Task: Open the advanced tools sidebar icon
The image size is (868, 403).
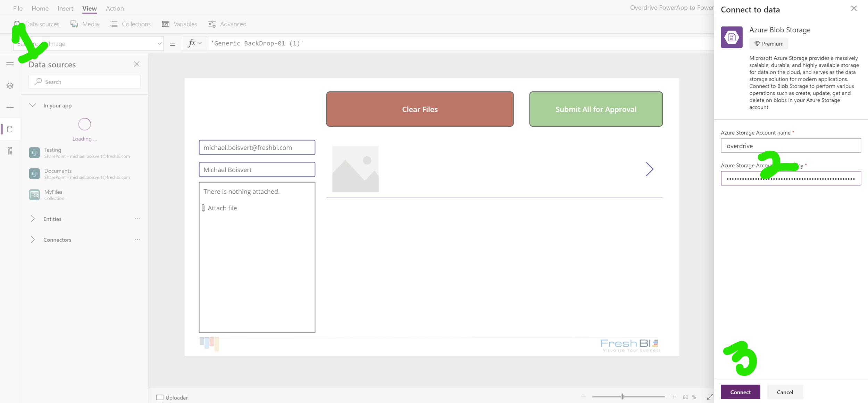Action: 10,151
